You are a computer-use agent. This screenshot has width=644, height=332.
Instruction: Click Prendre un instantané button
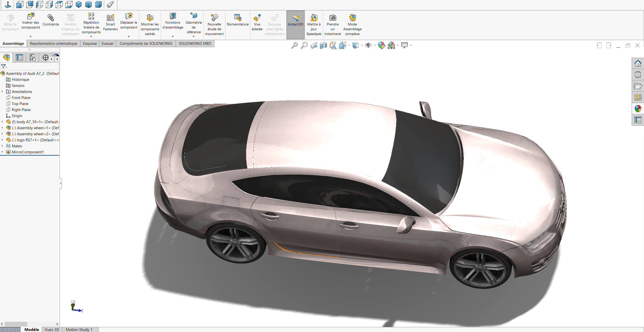click(x=332, y=25)
